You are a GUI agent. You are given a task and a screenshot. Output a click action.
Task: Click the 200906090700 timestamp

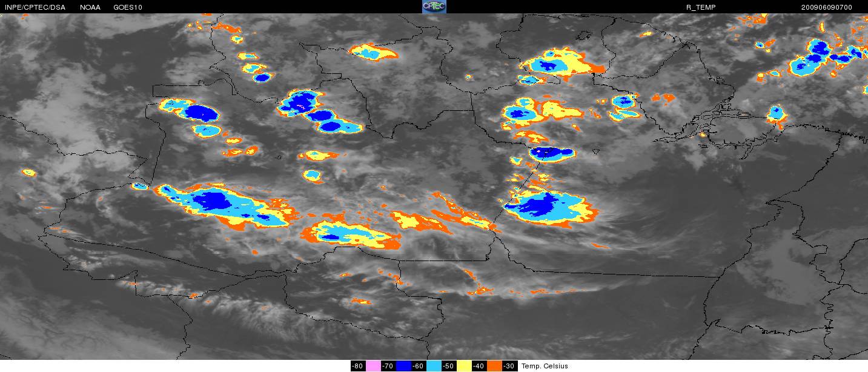coord(826,7)
